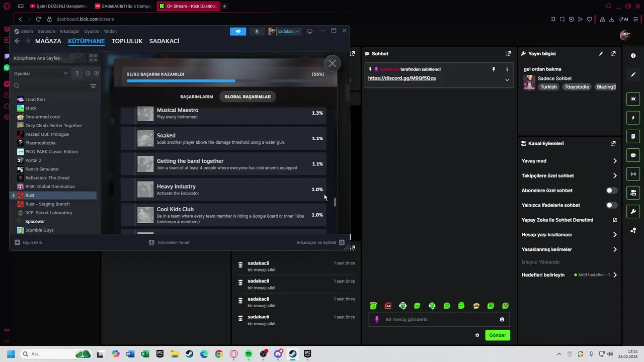Expand the pinned message chevron
The width and height of the screenshot is (644, 362).
coord(507,80)
